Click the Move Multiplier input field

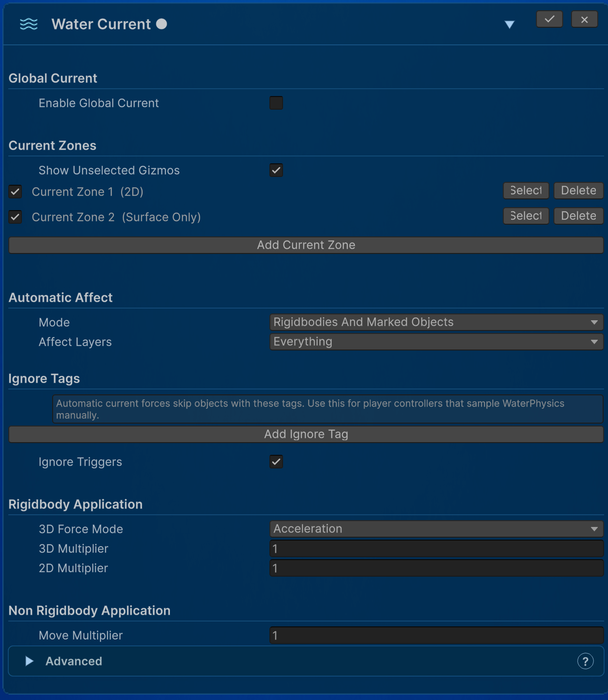pos(437,636)
